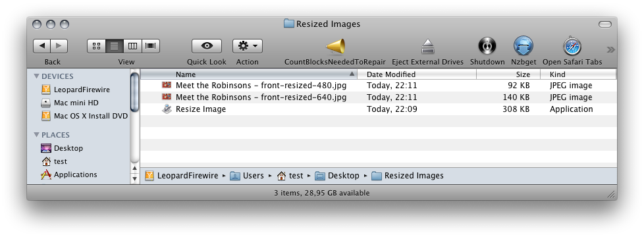The image size is (644, 237).
Task: Zoom the Finder window with green button
Action: click(x=65, y=24)
